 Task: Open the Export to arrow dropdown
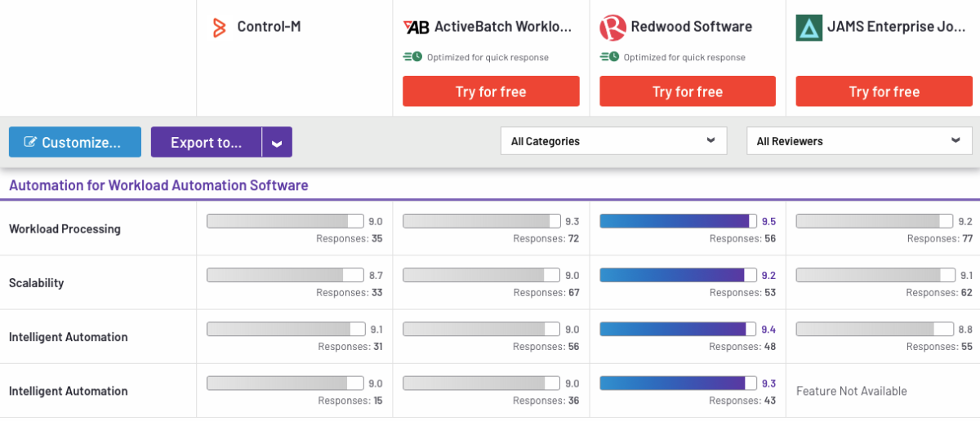click(277, 143)
